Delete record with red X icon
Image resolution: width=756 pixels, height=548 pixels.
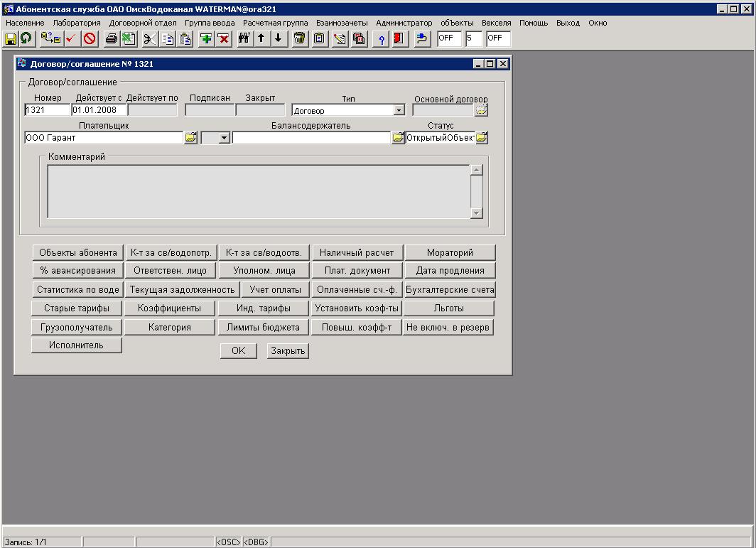pyautogui.click(x=223, y=39)
